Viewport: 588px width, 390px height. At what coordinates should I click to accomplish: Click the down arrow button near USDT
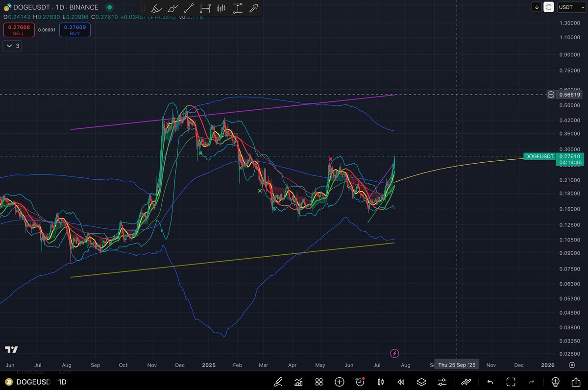coord(537,7)
